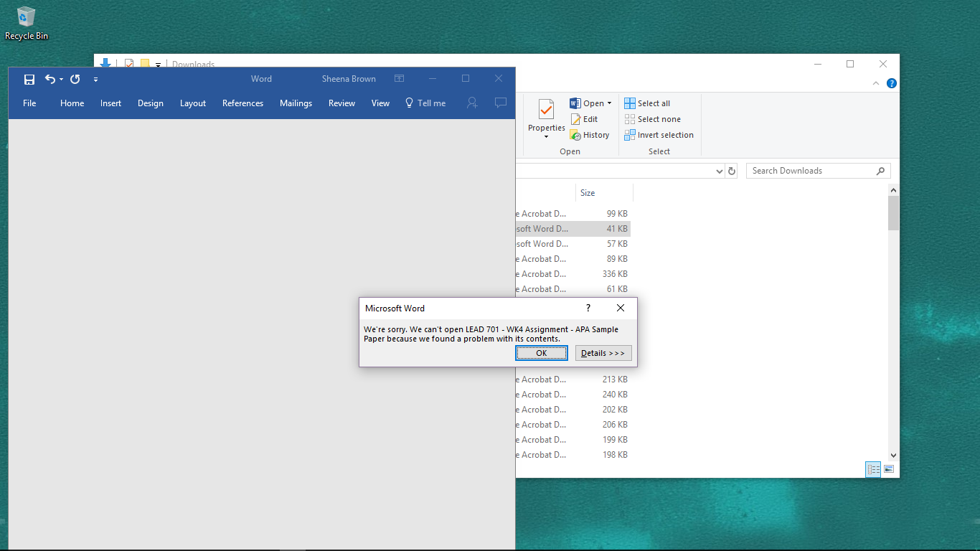Open the File menu in Word
The width and height of the screenshot is (980, 551).
(29, 103)
